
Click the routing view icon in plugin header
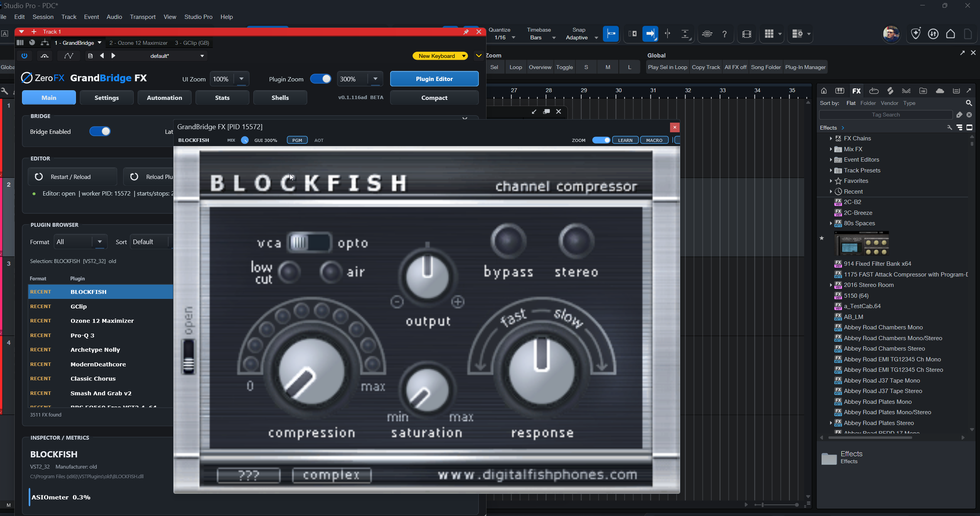point(45,43)
